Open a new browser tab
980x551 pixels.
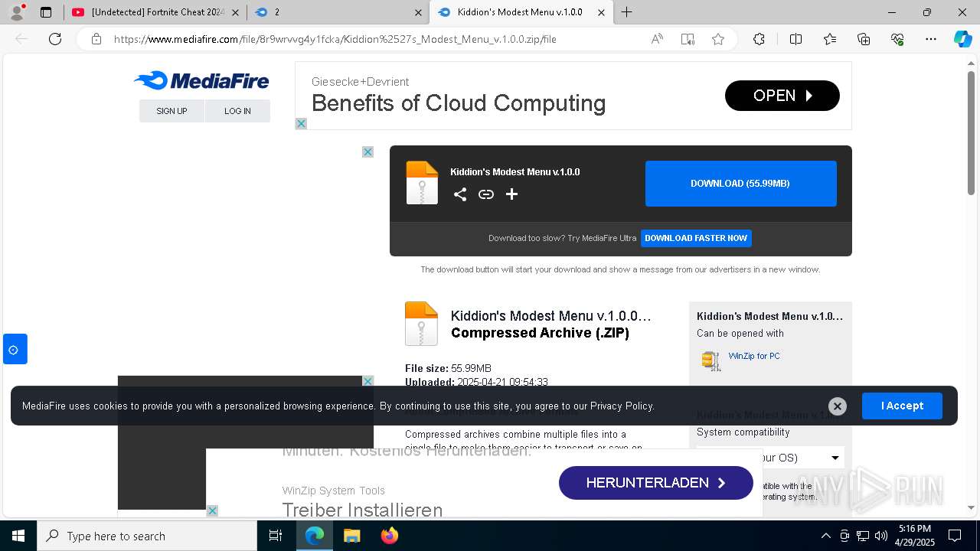pyautogui.click(x=626, y=12)
